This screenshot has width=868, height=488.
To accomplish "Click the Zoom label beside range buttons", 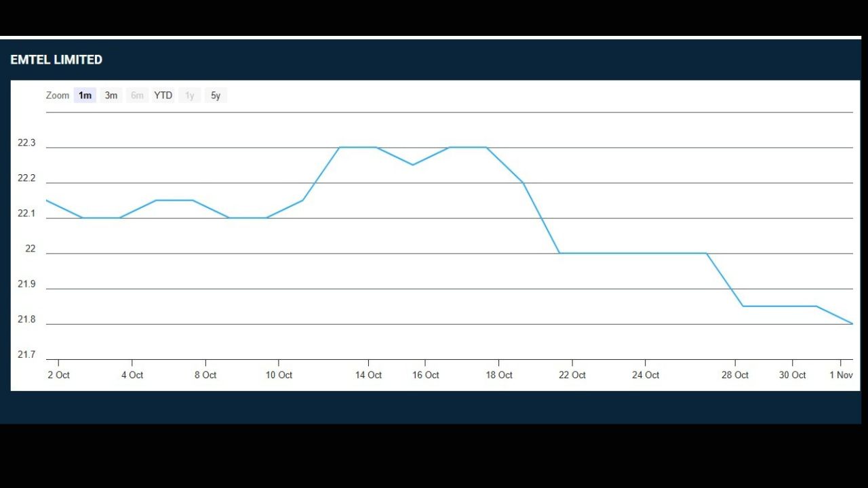I will point(58,96).
